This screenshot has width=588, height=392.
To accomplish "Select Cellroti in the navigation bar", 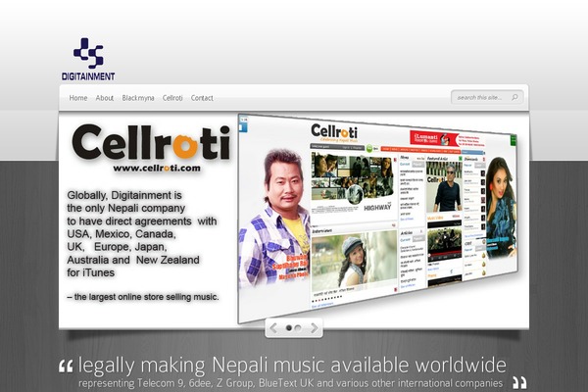I will (x=172, y=98).
